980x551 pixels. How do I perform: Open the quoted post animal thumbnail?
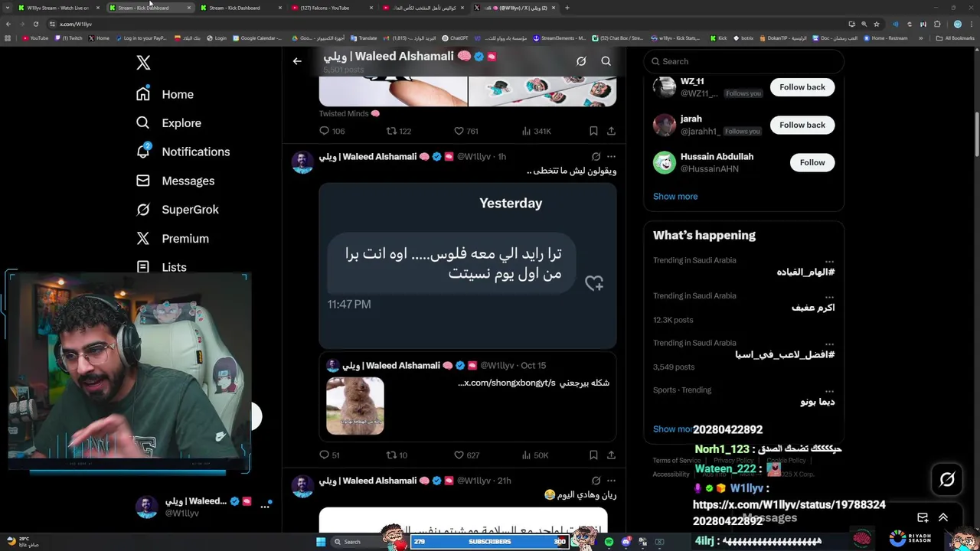[x=355, y=406]
